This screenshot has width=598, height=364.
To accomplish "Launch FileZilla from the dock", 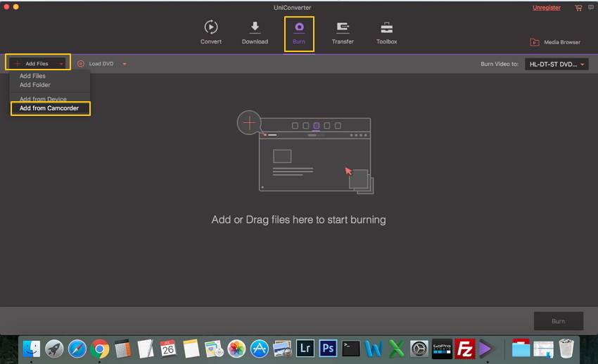I will (x=465, y=349).
